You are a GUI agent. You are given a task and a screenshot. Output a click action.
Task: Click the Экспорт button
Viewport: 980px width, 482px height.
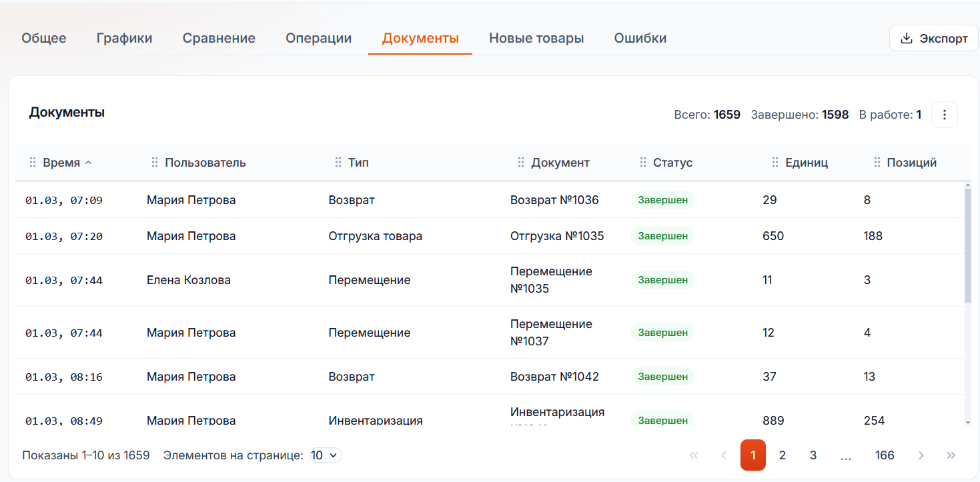point(934,38)
